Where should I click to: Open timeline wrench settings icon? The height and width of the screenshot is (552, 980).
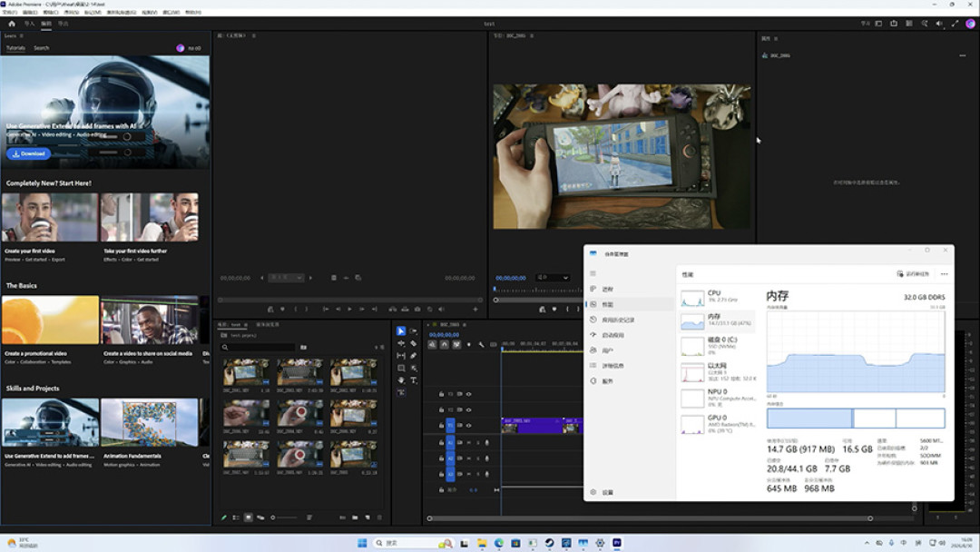[481, 344]
